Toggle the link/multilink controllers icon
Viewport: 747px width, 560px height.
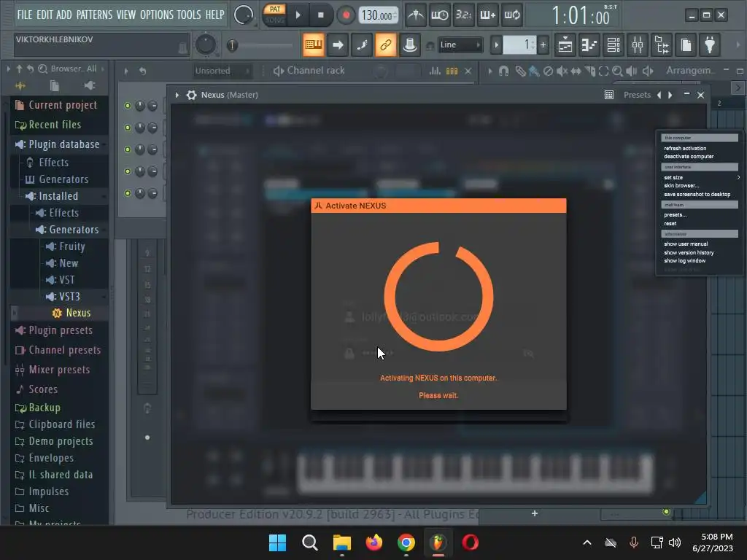[x=386, y=44]
